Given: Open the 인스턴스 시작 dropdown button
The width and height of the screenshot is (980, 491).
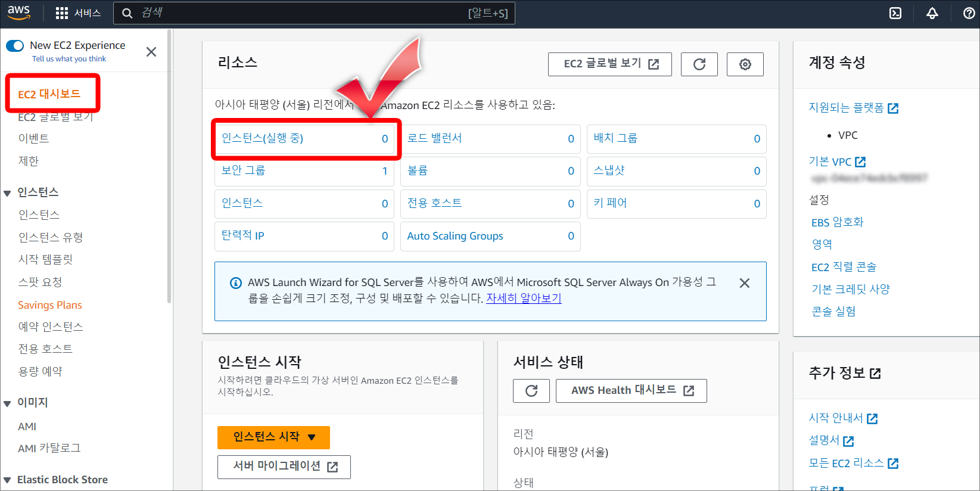Looking at the screenshot, I should coord(273,437).
